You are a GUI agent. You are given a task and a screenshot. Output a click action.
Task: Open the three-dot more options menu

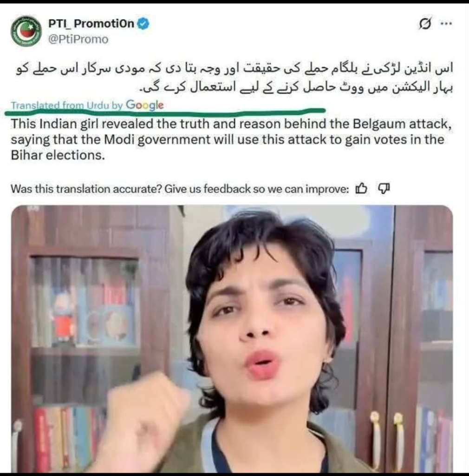pos(446,23)
